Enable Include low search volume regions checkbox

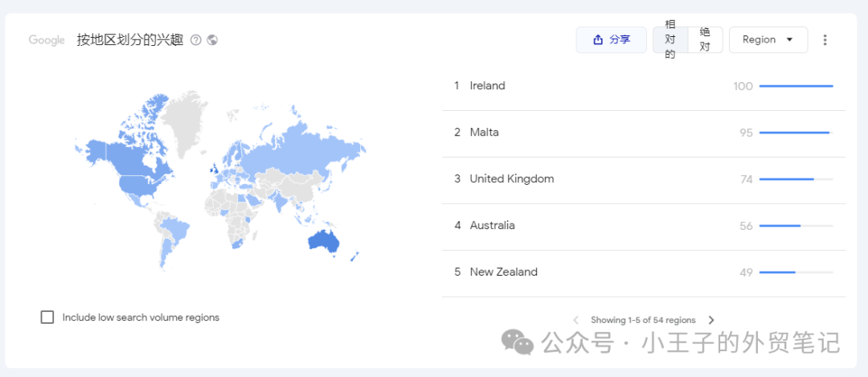tap(47, 318)
